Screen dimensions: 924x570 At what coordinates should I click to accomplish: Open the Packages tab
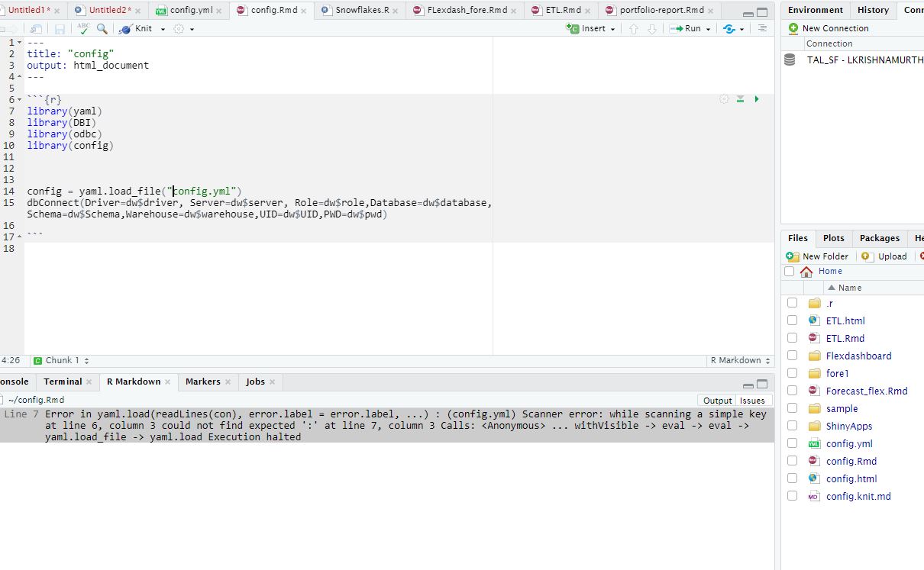879,238
